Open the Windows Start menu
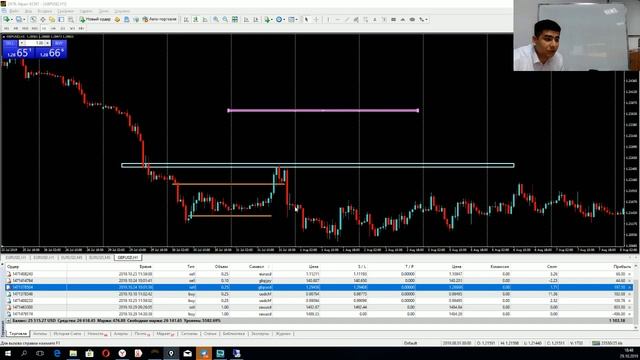Image resolution: width=640 pixels, height=360 pixels. tap(8, 353)
